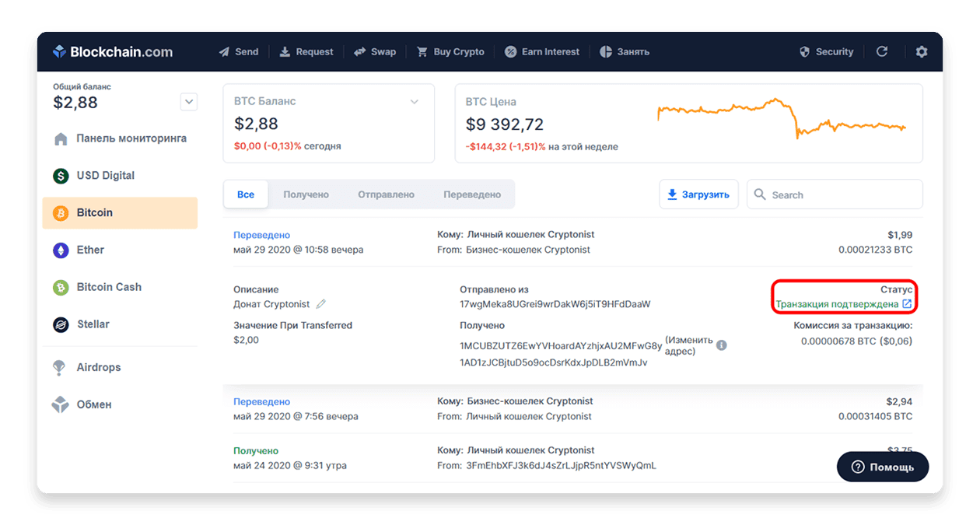Edit the Донат Cryptonist description

coord(320,304)
